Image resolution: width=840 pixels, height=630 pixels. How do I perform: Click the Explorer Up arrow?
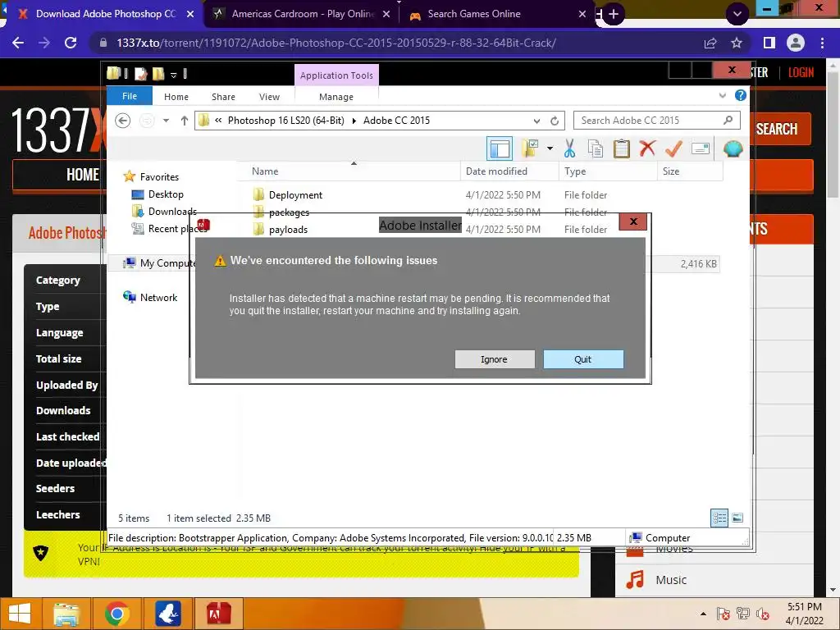(185, 121)
